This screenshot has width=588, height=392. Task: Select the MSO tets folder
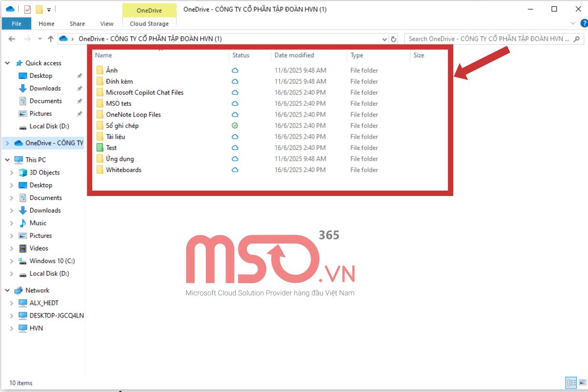[119, 103]
